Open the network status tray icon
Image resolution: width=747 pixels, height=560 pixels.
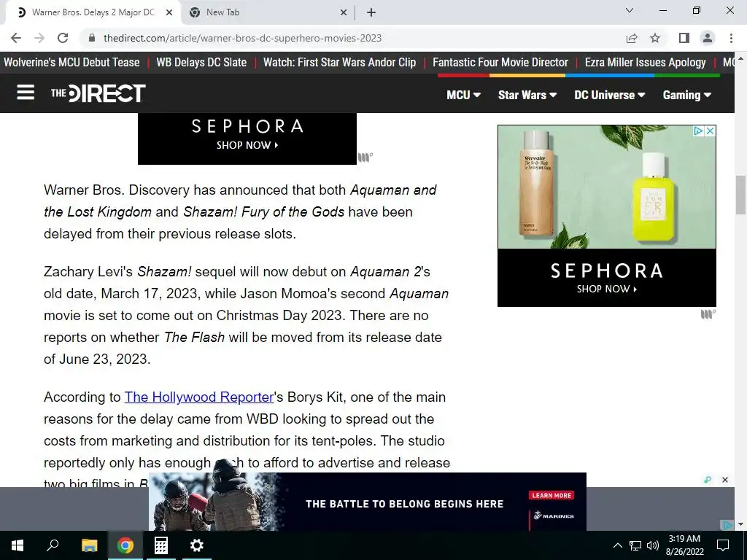(x=635, y=545)
